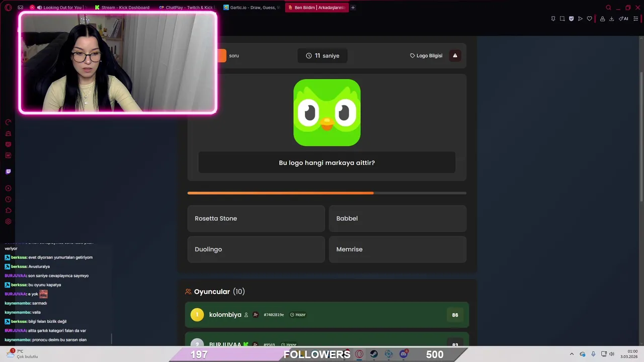Open a new browser tab
Image resolution: width=644 pixels, height=362 pixels.
pos(353,8)
